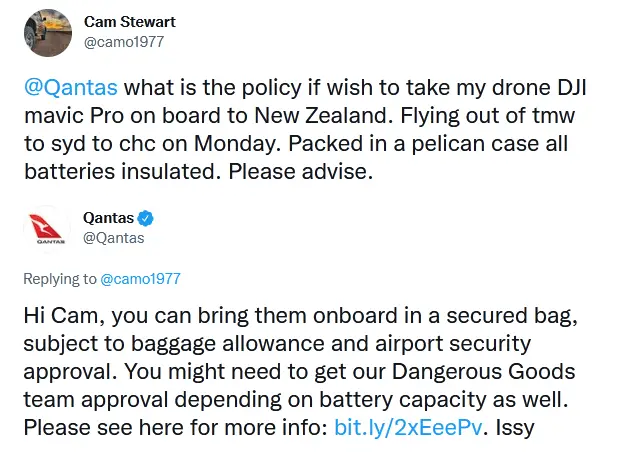This screenshot has height=455, width=620.
Task: Click Cam Stewart's profile picture
Action: (x=47, y=33)
